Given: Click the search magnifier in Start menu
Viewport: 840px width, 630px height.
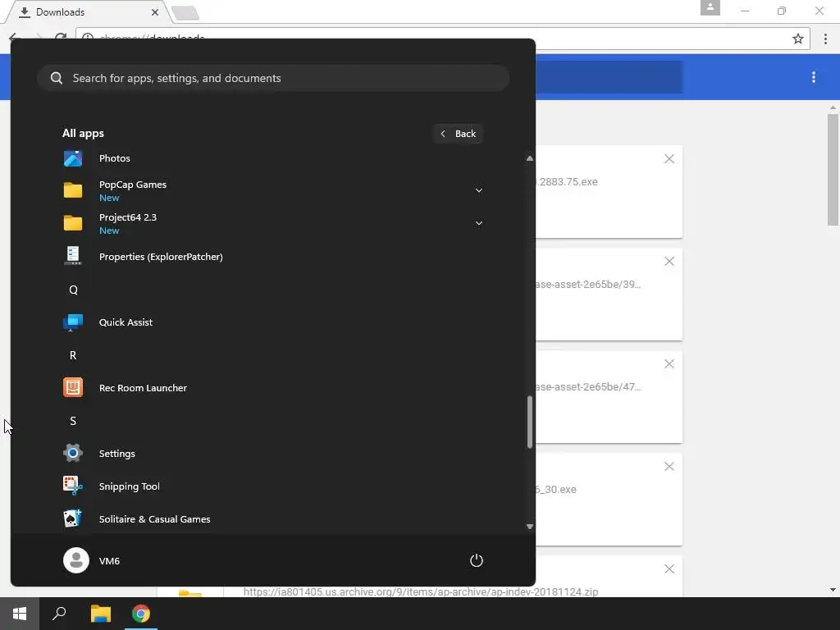Looking at the screenshot, I should (57, 78).
